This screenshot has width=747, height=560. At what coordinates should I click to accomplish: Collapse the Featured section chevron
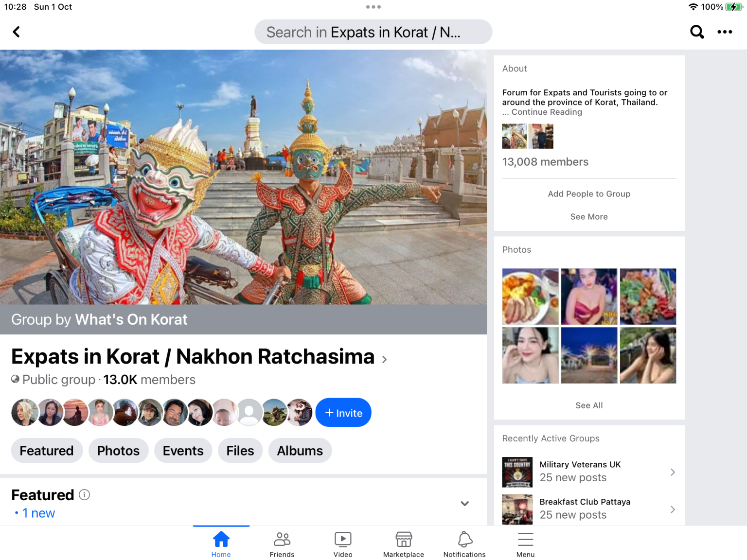point(465,504)
